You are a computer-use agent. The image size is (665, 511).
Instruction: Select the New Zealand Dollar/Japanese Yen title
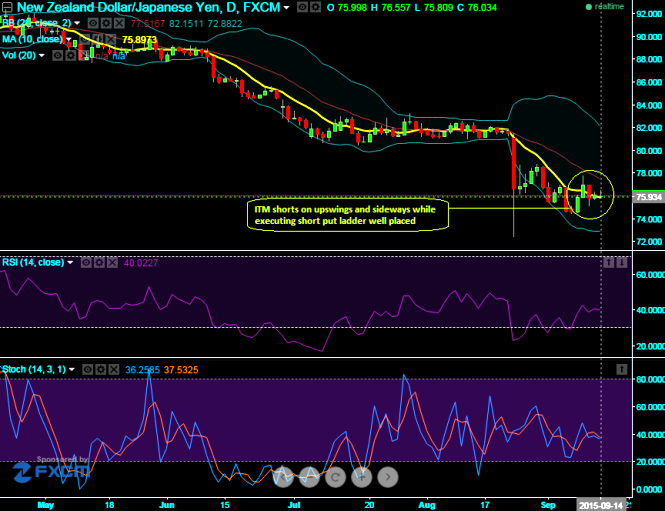[x=148, y=7]
